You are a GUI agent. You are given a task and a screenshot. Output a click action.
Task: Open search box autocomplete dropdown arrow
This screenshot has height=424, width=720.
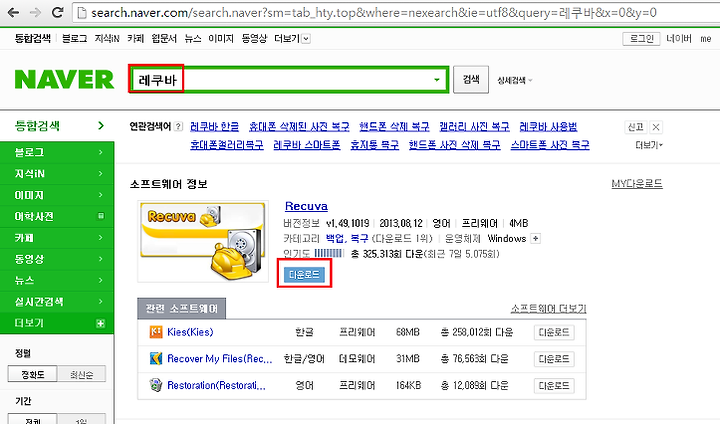click(x=437, y=80)
